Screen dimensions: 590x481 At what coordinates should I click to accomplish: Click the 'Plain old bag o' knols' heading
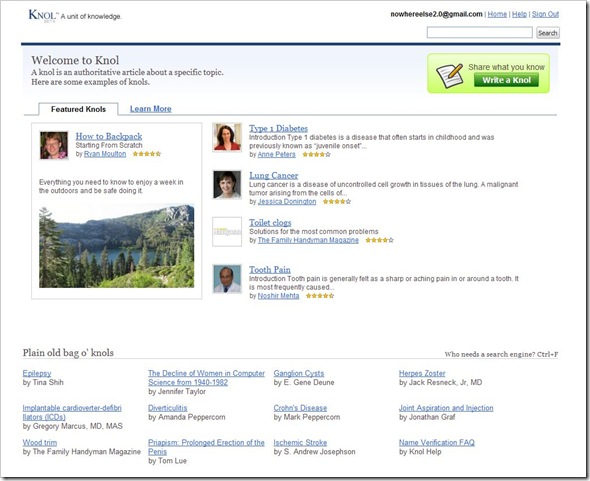(x=68, y=353)
